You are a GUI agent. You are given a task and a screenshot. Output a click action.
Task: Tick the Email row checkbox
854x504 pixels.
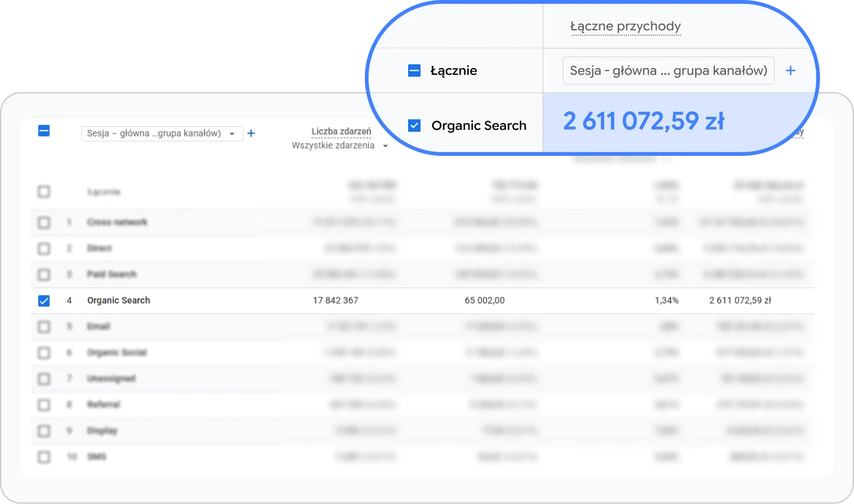click(x=44, y=327)
